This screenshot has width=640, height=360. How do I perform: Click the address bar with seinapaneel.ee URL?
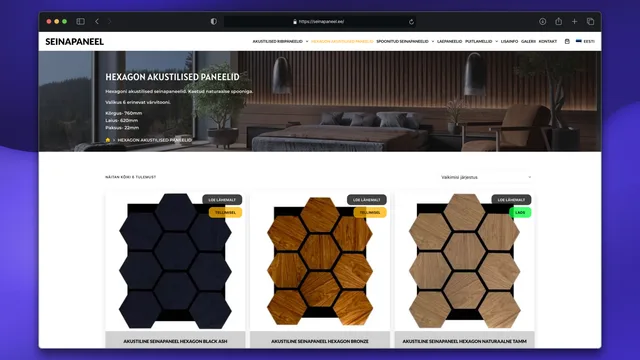320,22
